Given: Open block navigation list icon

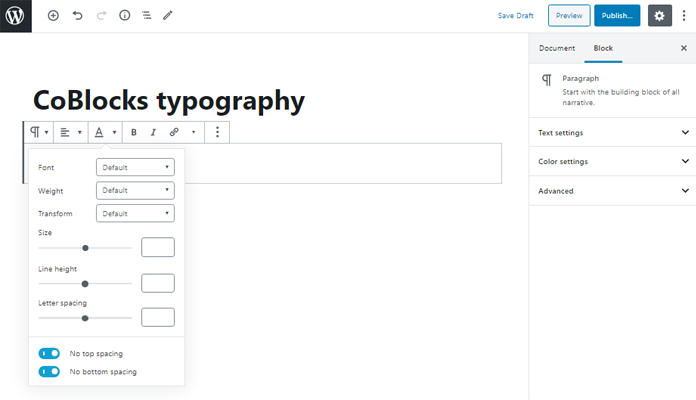Looking at the screenshot, I should (x=146, y=16).
